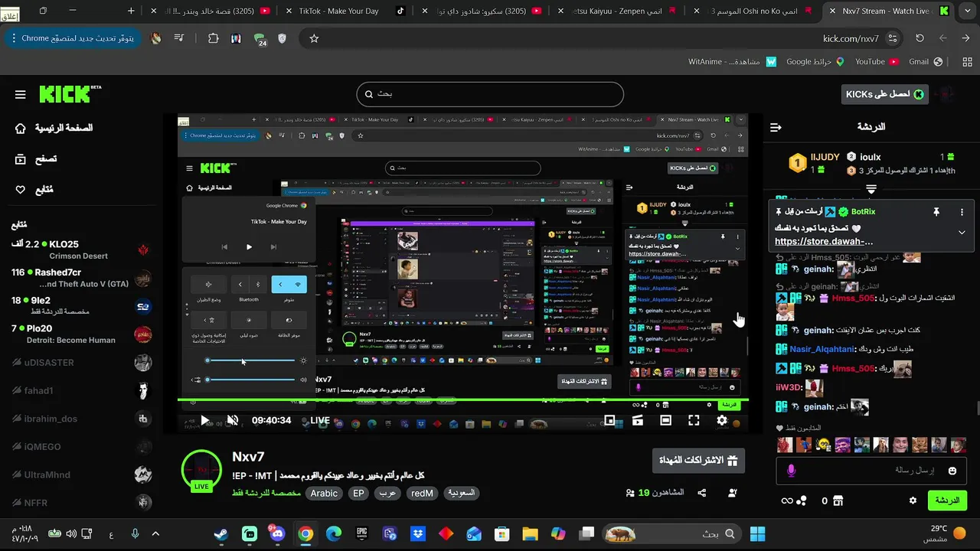980x551 pixels.
Task: Click الاشتراكات المُهداة gift subs button
Action: tap(698, 461)
